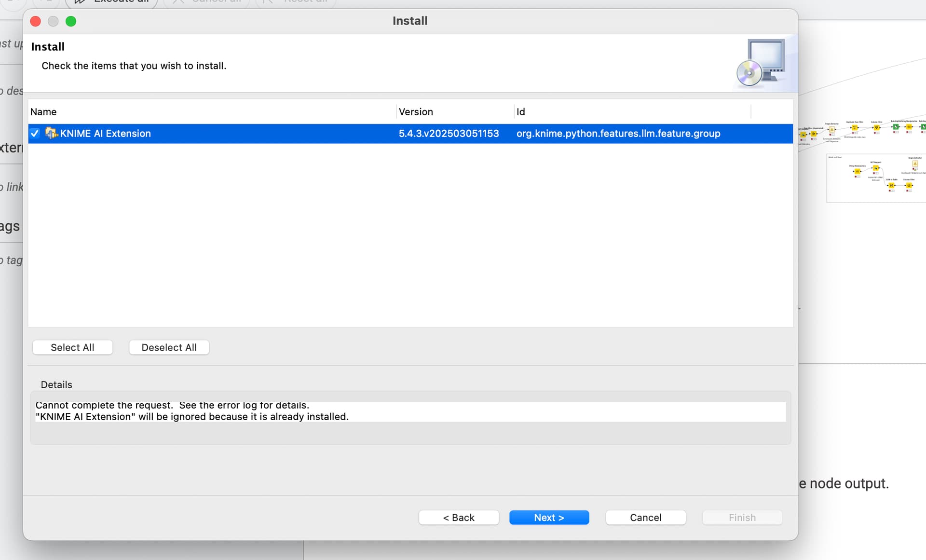Click the KNIME AI Extension feature icon
The image size is (926, 560).
click(51, 133)
